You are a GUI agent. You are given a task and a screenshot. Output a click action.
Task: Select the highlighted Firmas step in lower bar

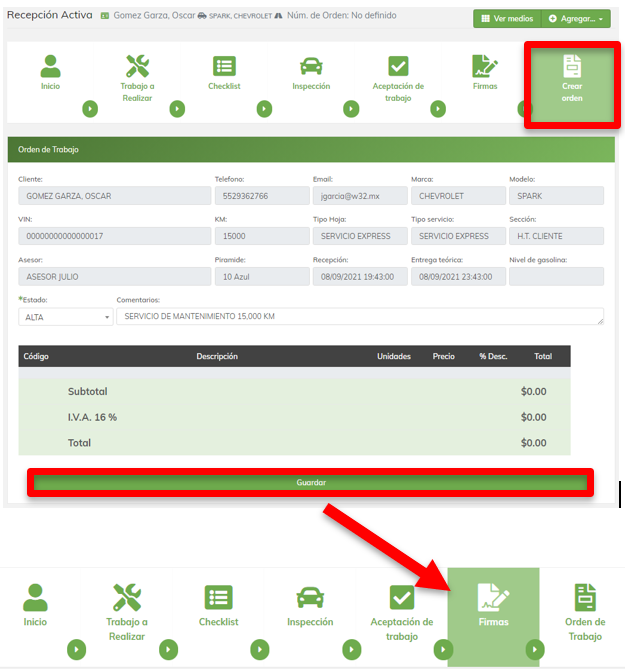point(492,598)
